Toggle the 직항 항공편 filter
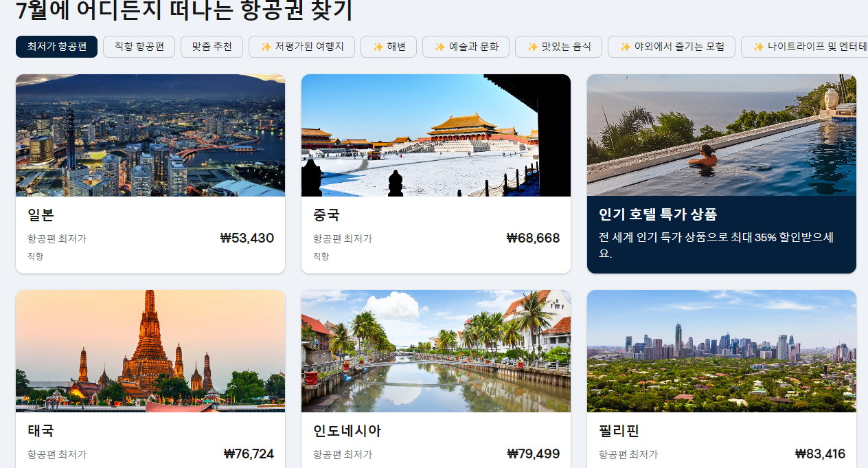The height and width of the screenshot is (468, 868). coord(139,47)
